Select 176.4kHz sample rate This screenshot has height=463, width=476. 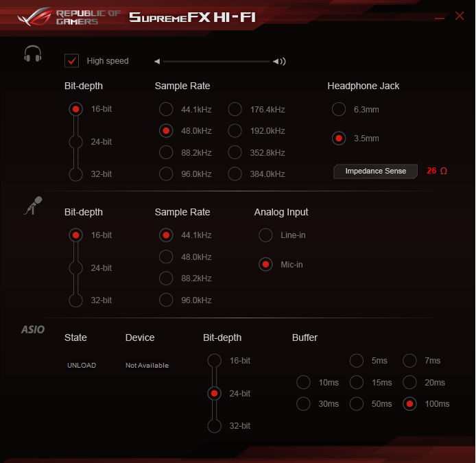coord(235,109)
